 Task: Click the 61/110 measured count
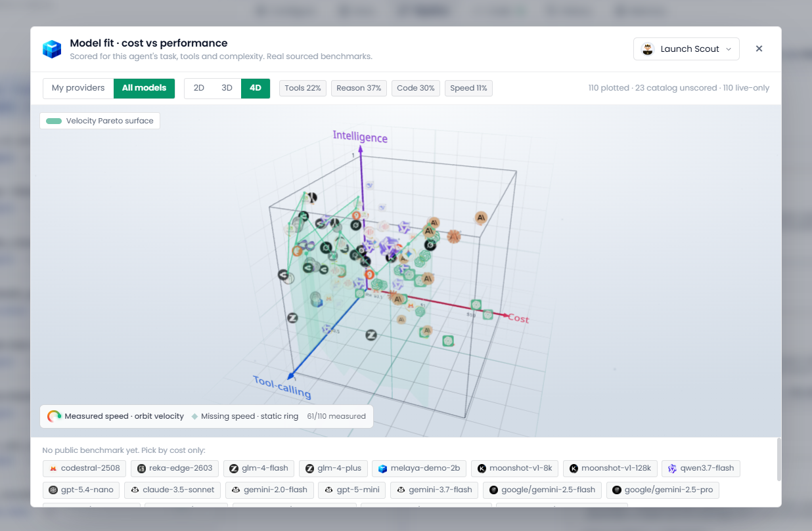336,416
